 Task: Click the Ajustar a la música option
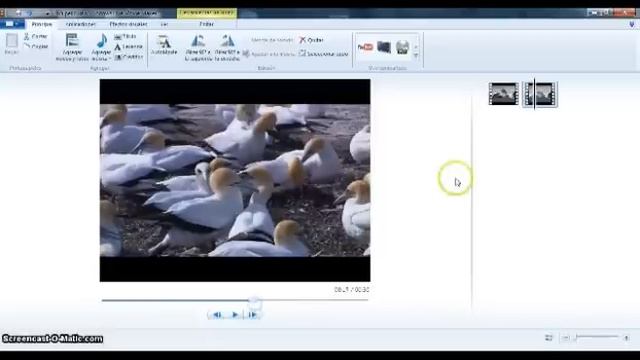point(269,54)
